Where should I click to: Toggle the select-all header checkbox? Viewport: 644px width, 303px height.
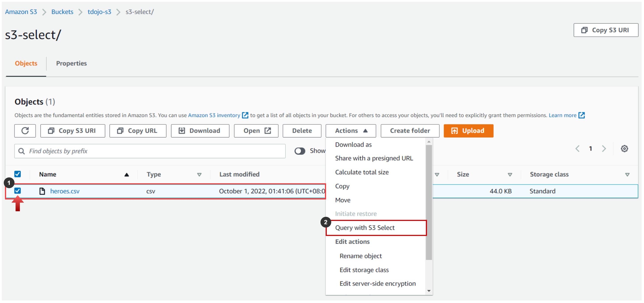(x=17, y=174)
